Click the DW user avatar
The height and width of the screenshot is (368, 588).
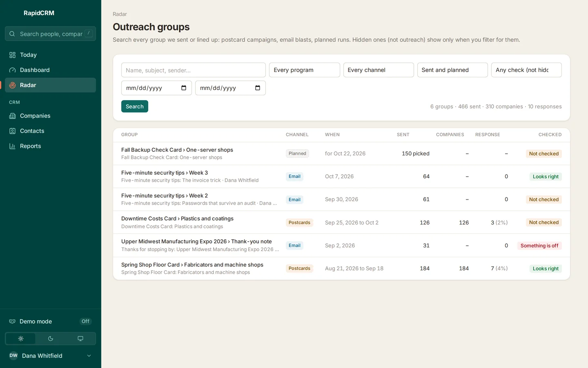click(13, 356)
